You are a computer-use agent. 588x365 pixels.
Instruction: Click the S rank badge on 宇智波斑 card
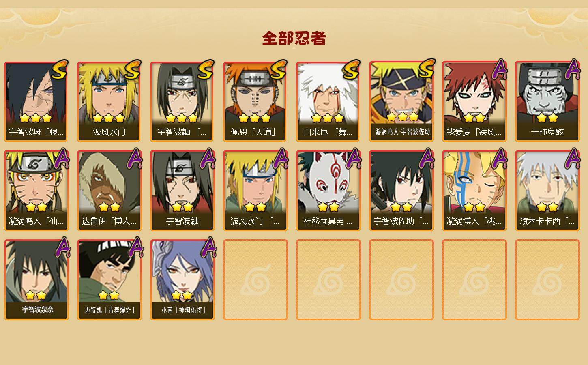[x=60, y=71]
